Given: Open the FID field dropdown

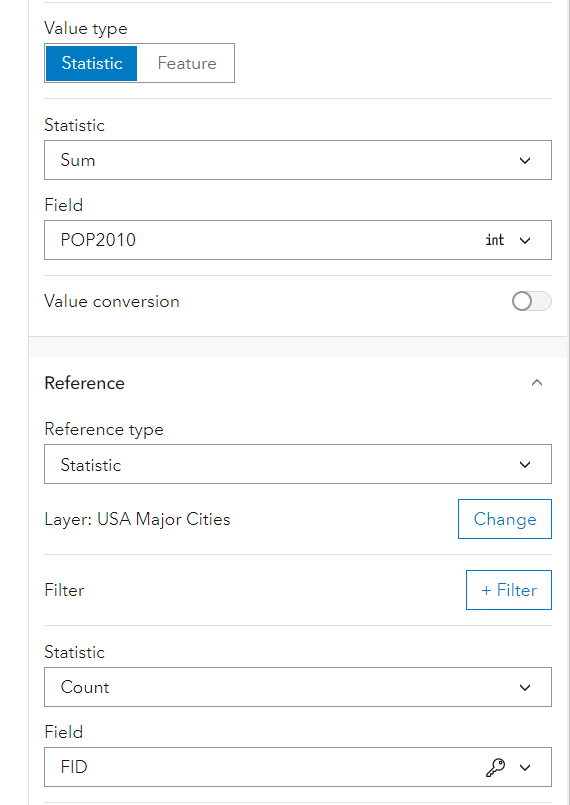Looking at the screenshot, I should [298, 767].
